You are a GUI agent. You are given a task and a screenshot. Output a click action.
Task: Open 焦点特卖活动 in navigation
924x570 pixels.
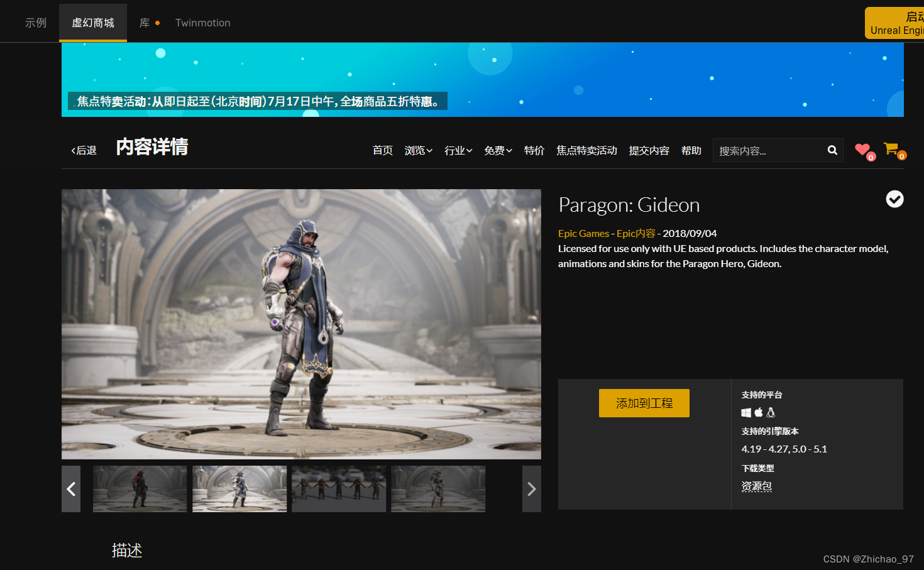tap(586, 151)
